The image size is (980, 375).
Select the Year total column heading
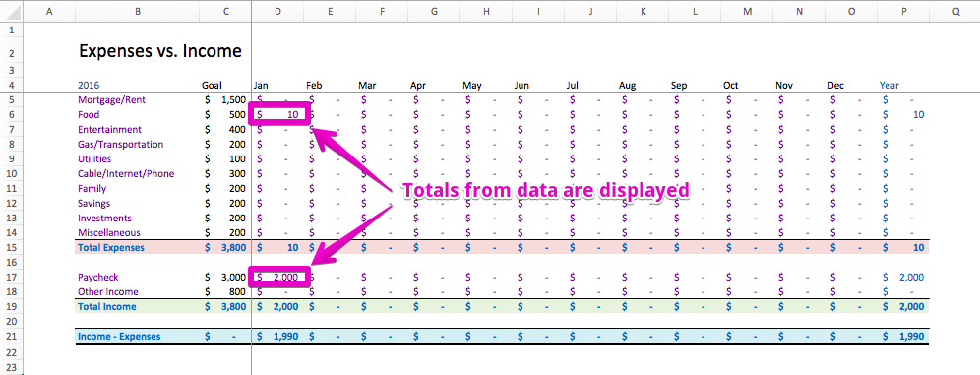tap(888, 85)
